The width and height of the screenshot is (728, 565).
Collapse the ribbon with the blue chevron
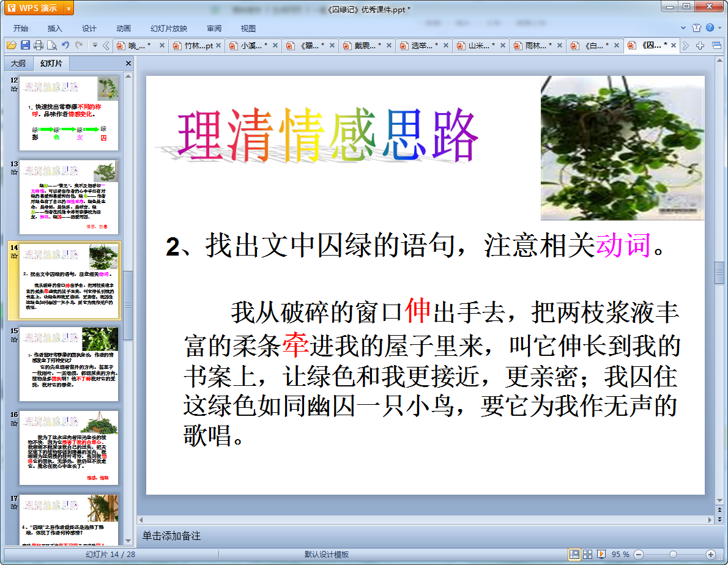coord(683,28)
